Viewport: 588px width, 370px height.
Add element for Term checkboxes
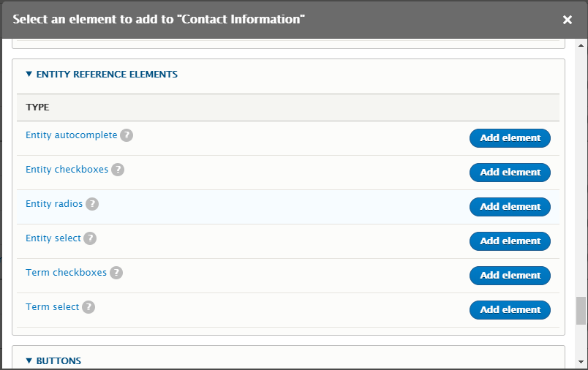click(x=510, y=276)
